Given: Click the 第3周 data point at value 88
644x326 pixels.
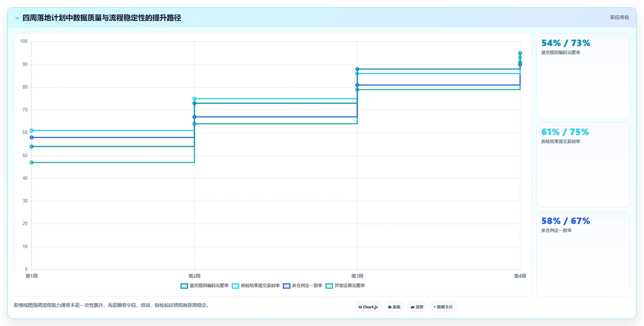Looking at the screenshot, I should pos(357,69).
